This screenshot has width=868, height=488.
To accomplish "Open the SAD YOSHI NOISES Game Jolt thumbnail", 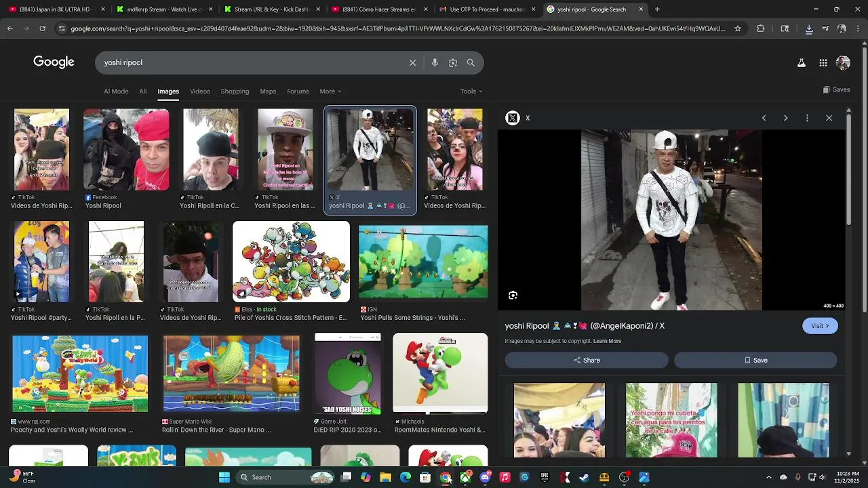I will [x=348, y=373].
